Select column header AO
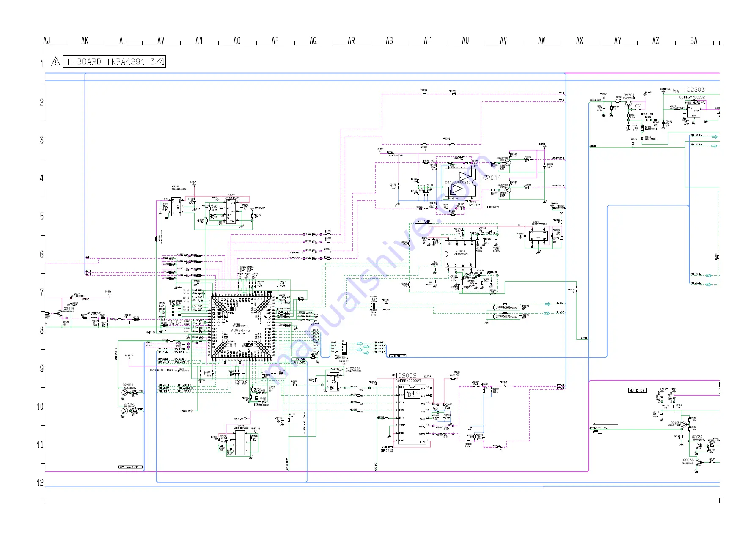 coord(237,41)
